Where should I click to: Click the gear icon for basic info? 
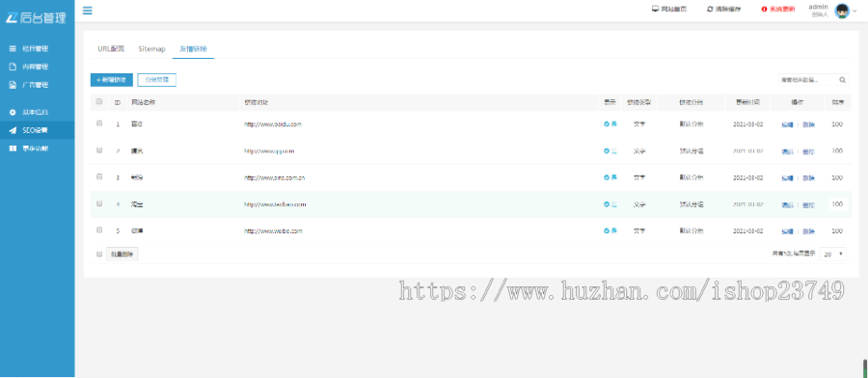[x=13, y=113]
